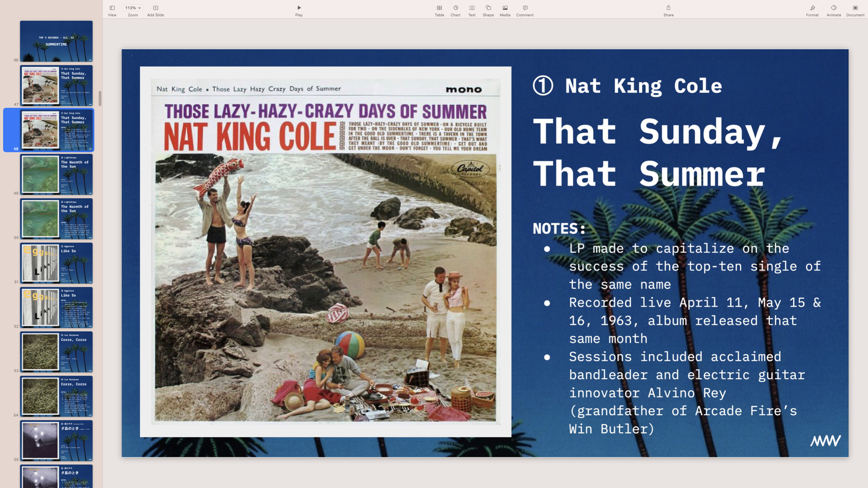This screenshot has width=868, height=488.
Task: Open the Zoom percentage dropdown
Action: 133,8
